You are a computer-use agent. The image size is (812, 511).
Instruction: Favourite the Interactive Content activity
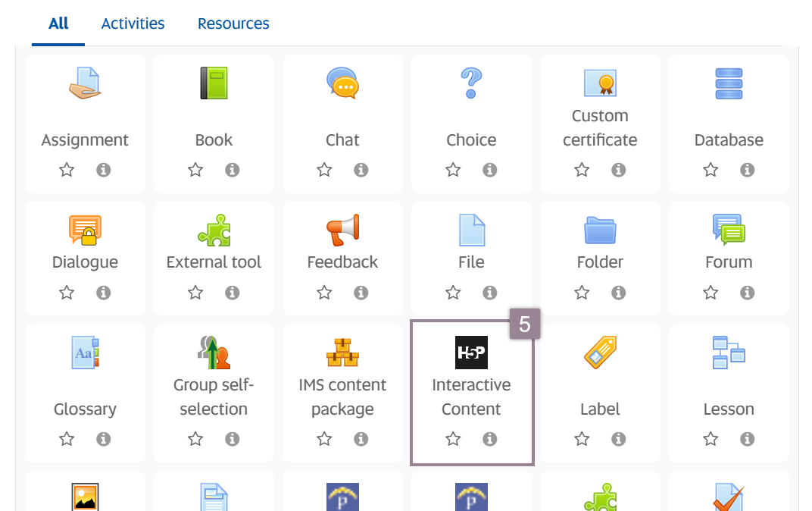pos(452,438)
